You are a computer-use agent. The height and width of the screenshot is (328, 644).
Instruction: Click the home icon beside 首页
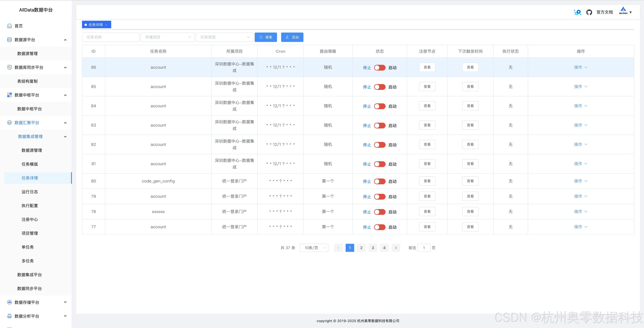[9, 26]
